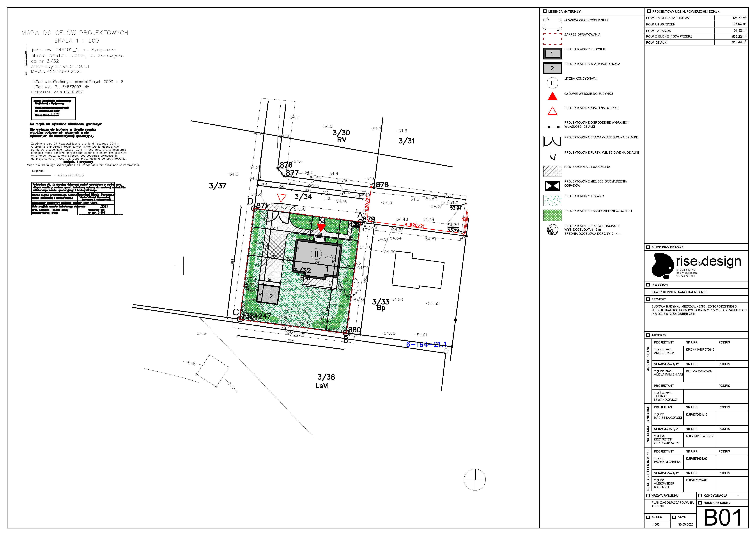
Task: Select the grey Projektowany Budynek swatch labeled 1.
Action: tap(552, 54)
